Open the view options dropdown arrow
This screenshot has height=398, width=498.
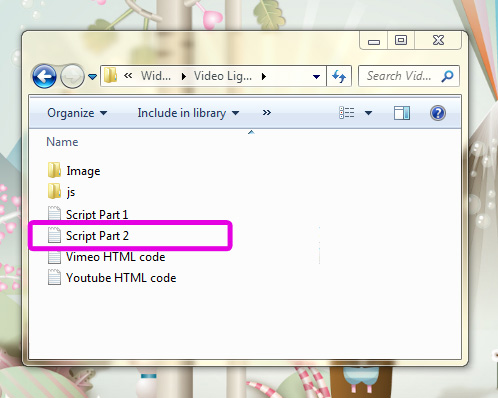(x=368, y=113)
